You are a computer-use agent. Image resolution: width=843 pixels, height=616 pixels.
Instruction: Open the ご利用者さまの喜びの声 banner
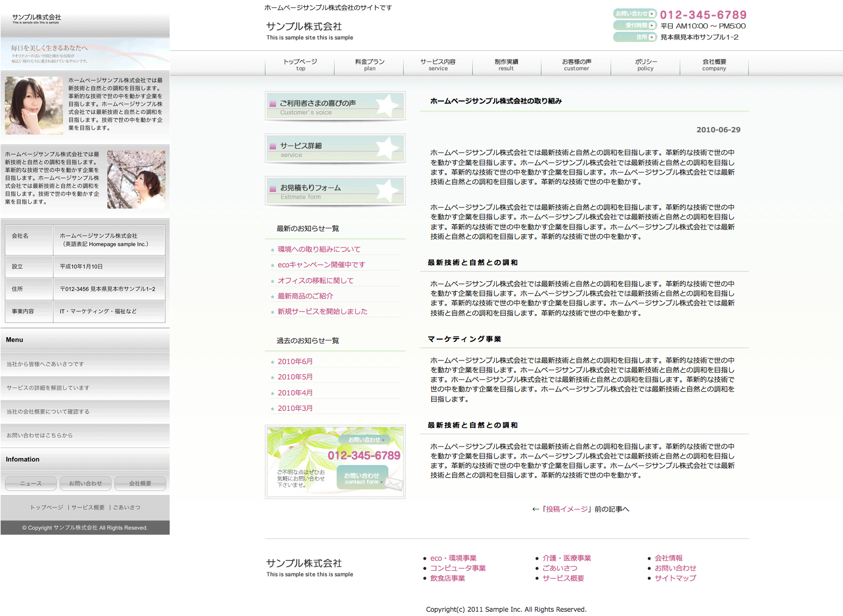pos(335,106)
